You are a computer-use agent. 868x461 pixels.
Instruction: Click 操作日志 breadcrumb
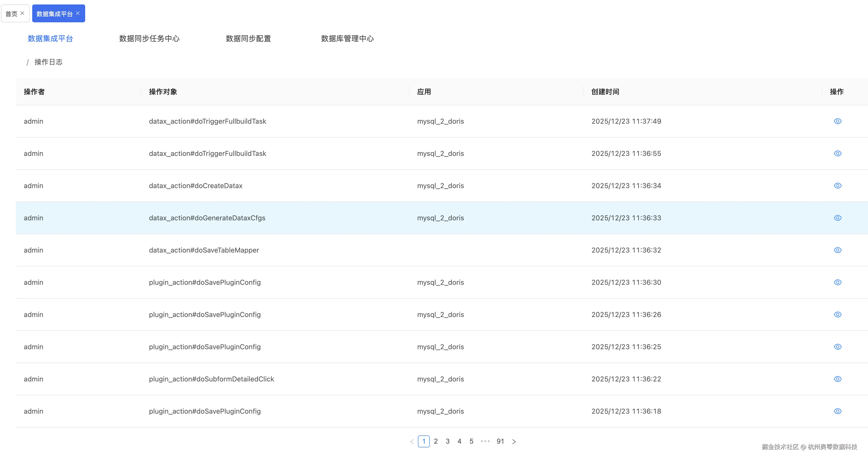49,62
